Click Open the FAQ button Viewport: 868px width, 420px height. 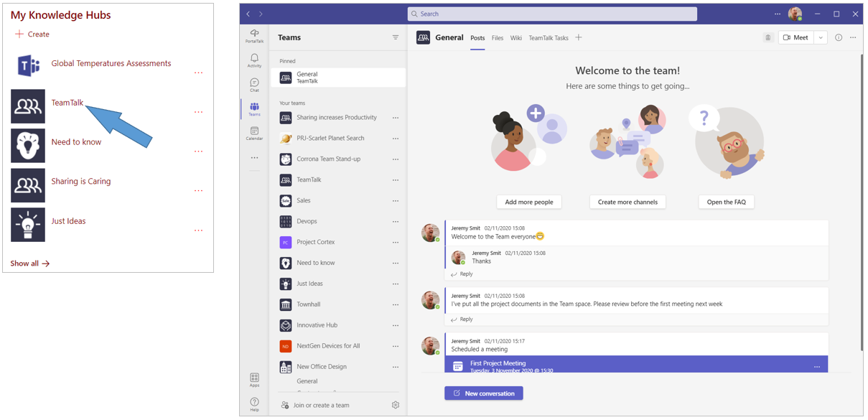click(726, 202)
